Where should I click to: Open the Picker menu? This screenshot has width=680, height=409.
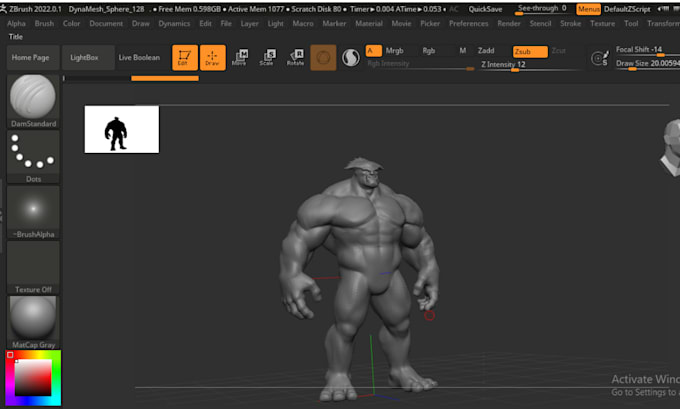tap(430, 23)
